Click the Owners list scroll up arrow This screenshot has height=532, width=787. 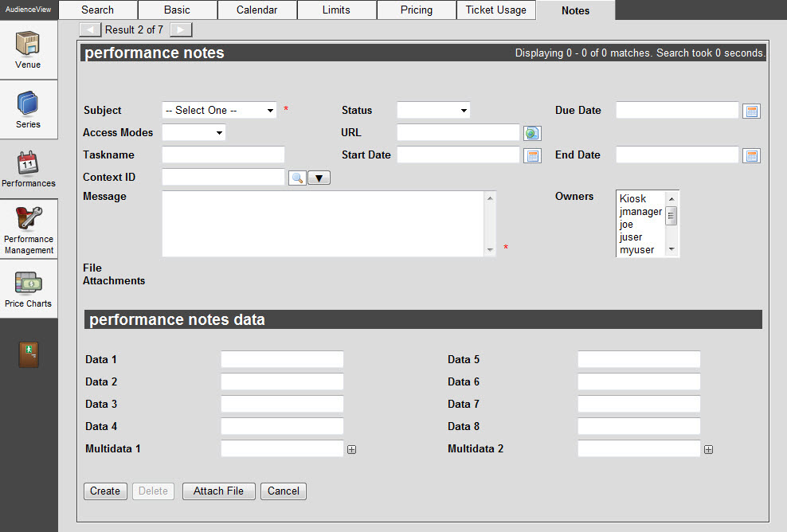pyautogui.click(x=671, y=199)
